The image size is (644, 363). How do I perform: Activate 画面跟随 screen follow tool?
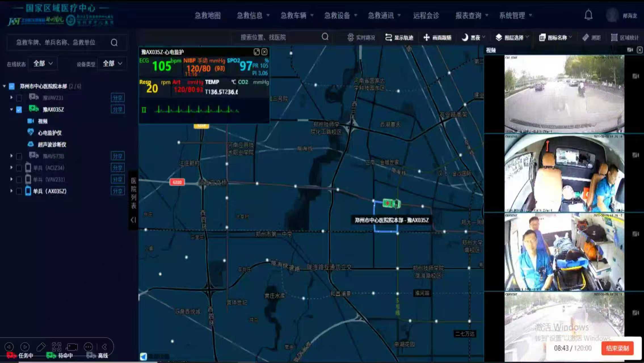[437, 37]
